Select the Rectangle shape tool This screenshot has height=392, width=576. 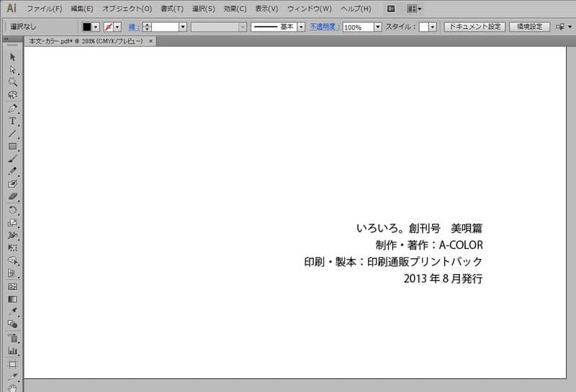tap(12, 147)
